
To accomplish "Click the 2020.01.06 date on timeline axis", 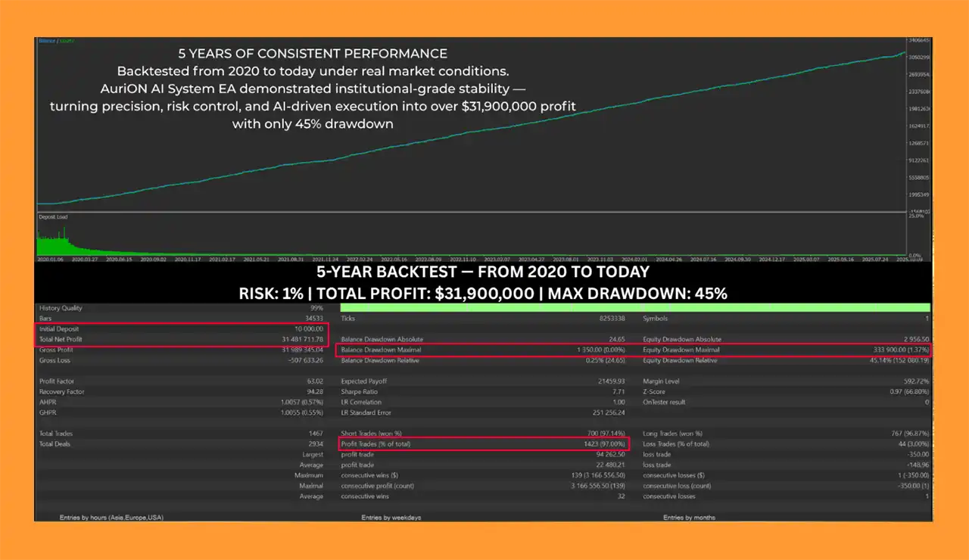I will (x=49, y=259).
